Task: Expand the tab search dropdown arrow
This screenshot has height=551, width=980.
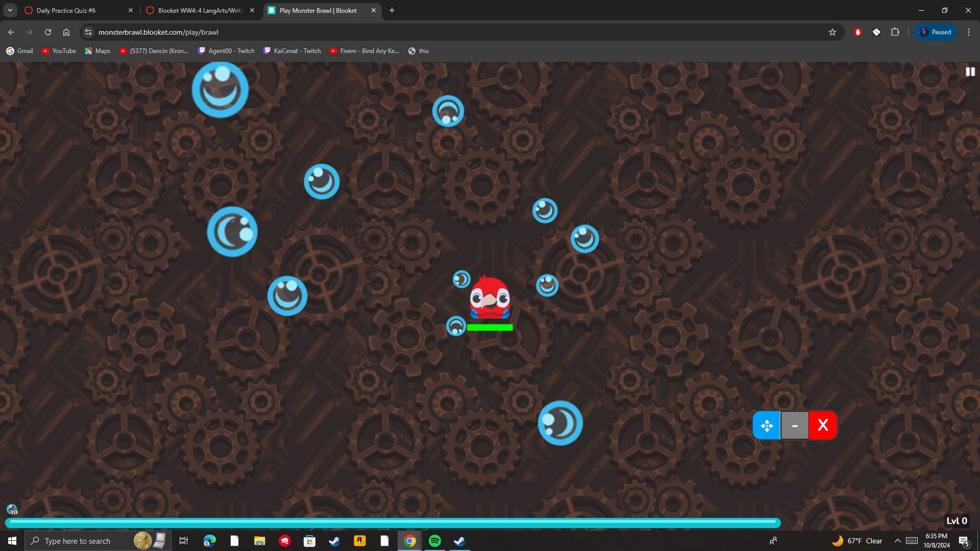Action: pyautogui.click(x=10, y=10)
